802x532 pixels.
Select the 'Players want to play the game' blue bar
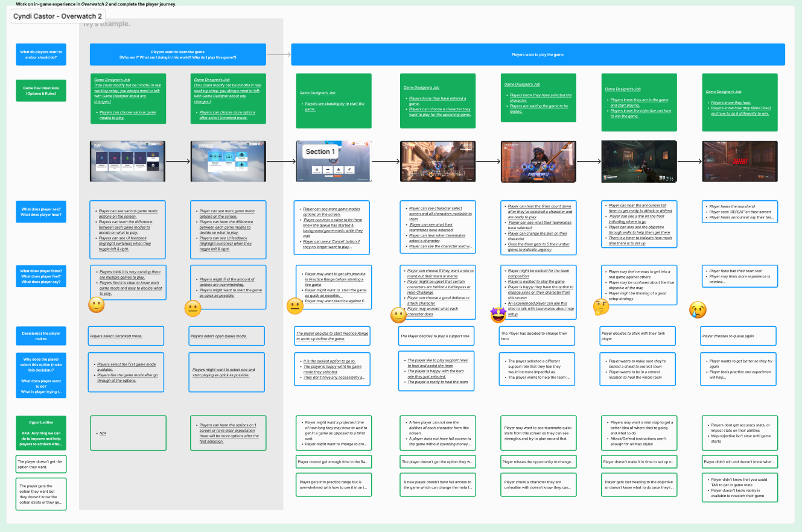(x=538, y=54)
